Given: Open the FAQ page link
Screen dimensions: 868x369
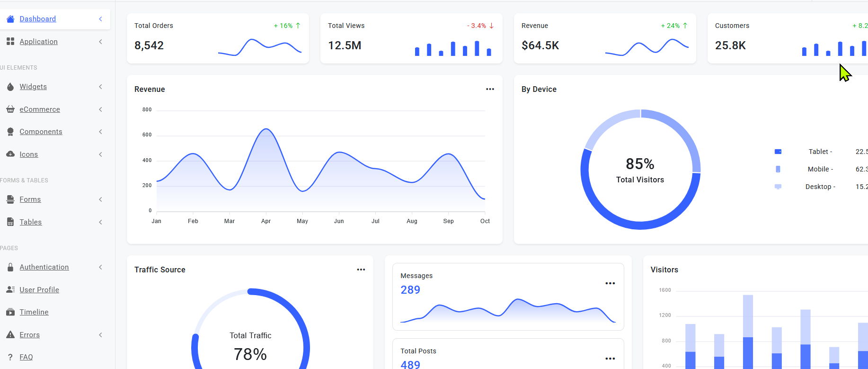Looking at the screenshot, I should [x=26, y=357].
